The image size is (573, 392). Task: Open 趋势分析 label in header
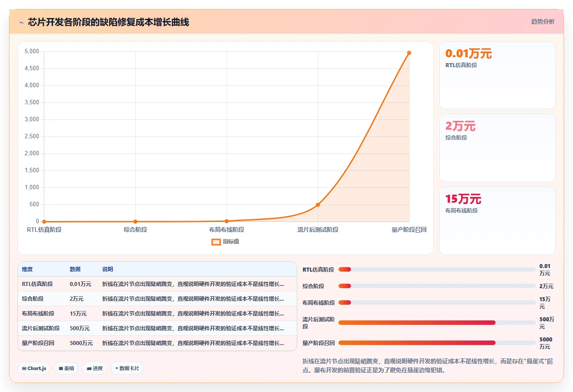543,21
